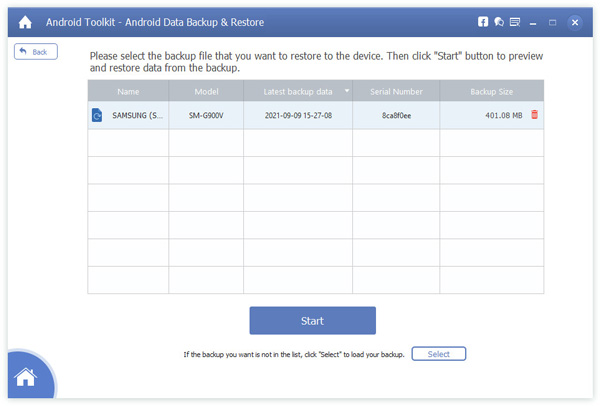The image size is (600, 406).
Task: Click the Name column header
Action: pyautogui.click(x=128, y=91)
